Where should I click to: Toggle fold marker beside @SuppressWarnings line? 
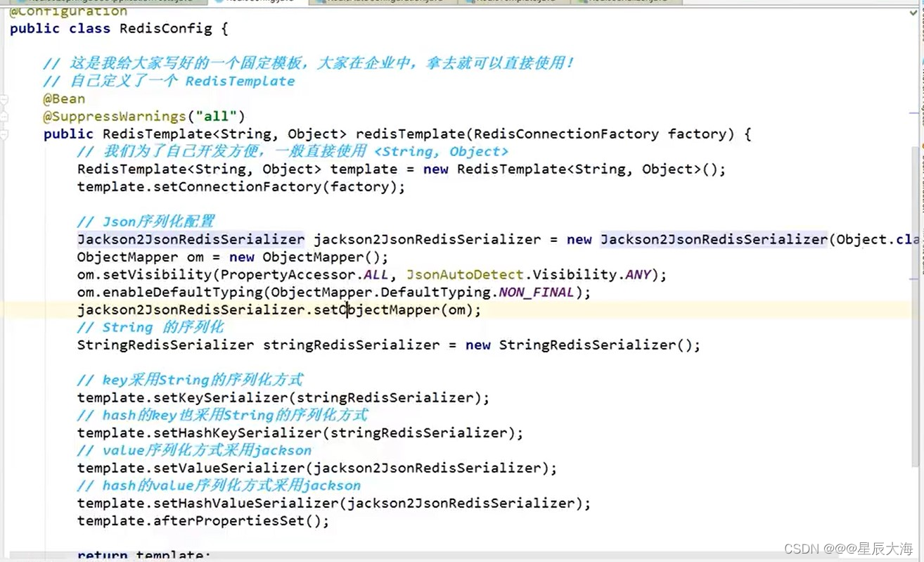pyautogui.click(x=4, y=117)
